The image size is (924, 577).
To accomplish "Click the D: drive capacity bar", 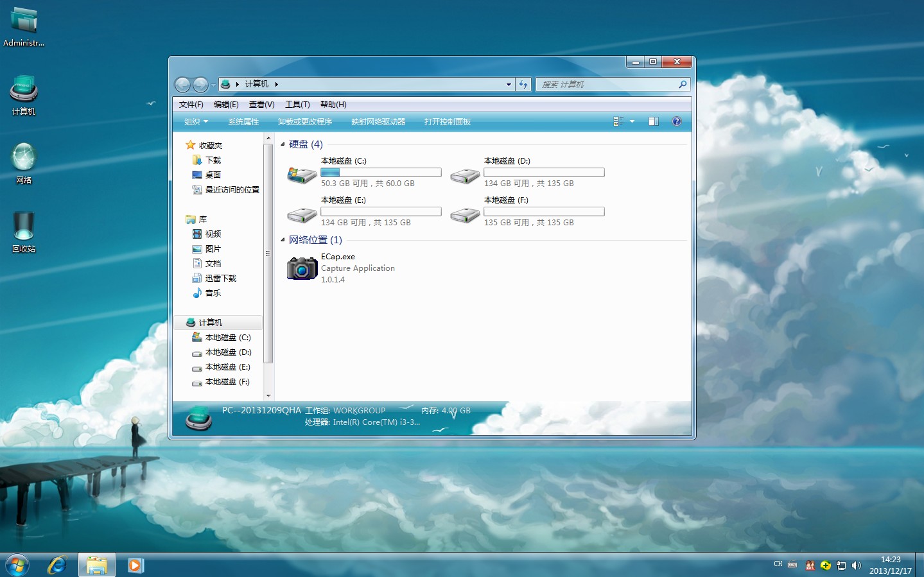I will coord(544,173).
